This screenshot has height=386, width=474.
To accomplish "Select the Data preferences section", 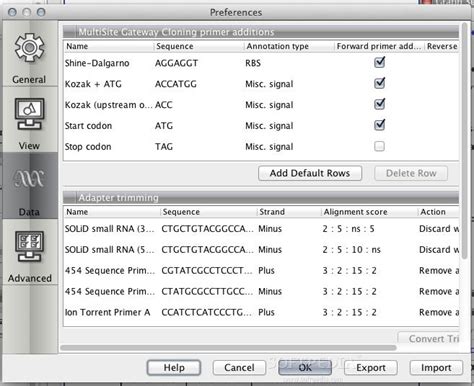I will pyautogui.click(x=29, y=186).
